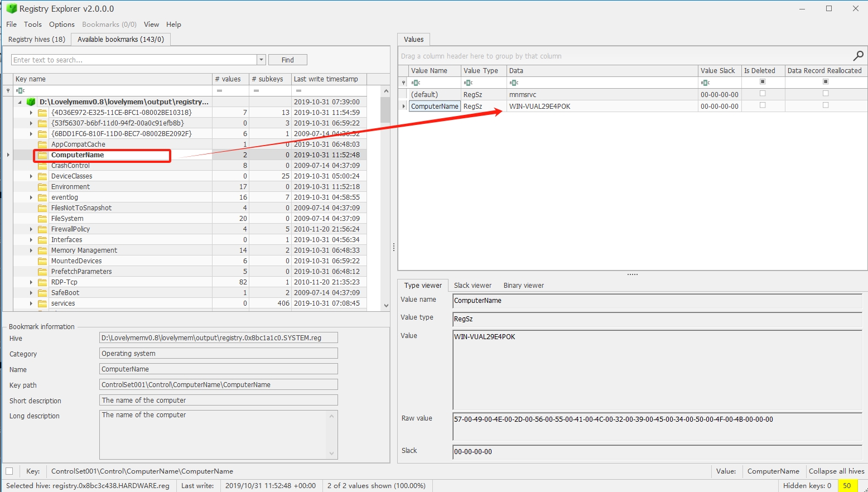868x492 pixels.
Task: Click the Raw value hex field
Action: [657, 426]
